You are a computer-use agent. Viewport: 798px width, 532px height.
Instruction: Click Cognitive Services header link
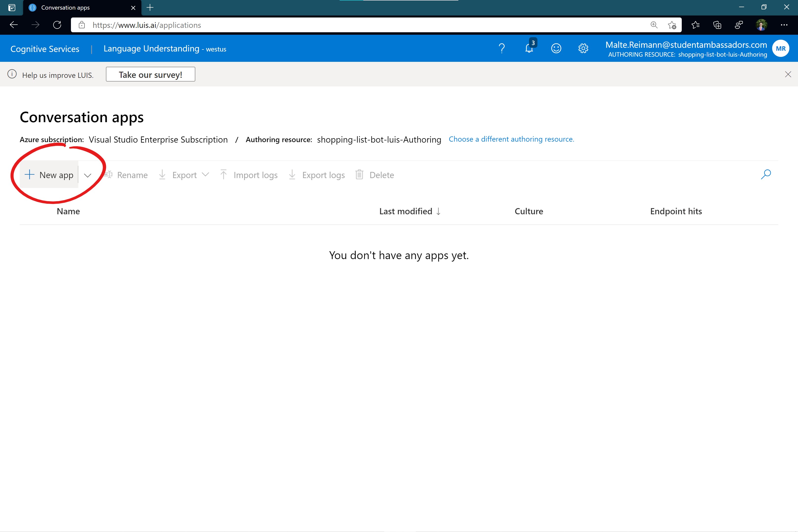pos(45,49)
